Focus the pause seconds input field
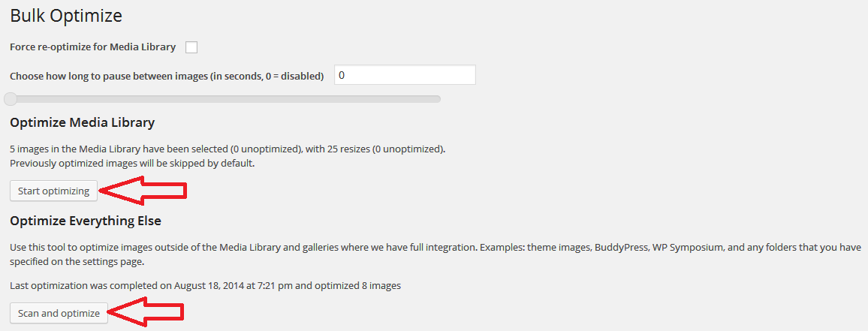Screen dimensions: 868x331 [405, 75]
